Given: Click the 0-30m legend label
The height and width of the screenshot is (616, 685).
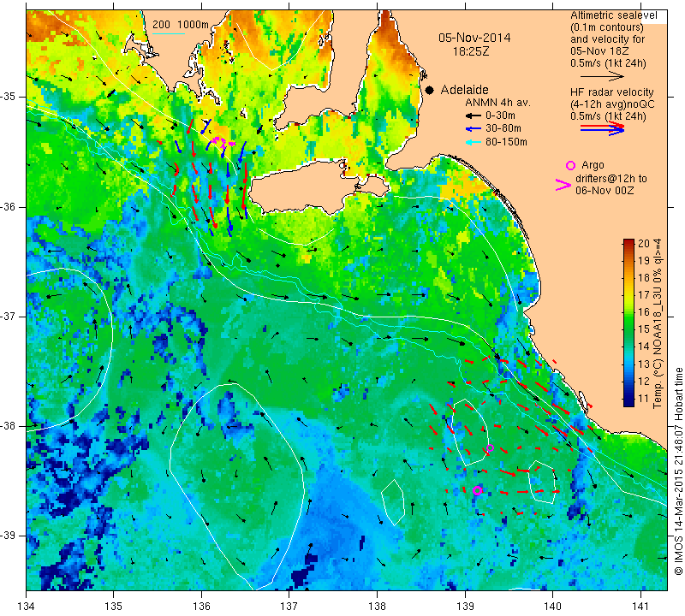Looking at the screenshot, I should [x=500, y=115].
